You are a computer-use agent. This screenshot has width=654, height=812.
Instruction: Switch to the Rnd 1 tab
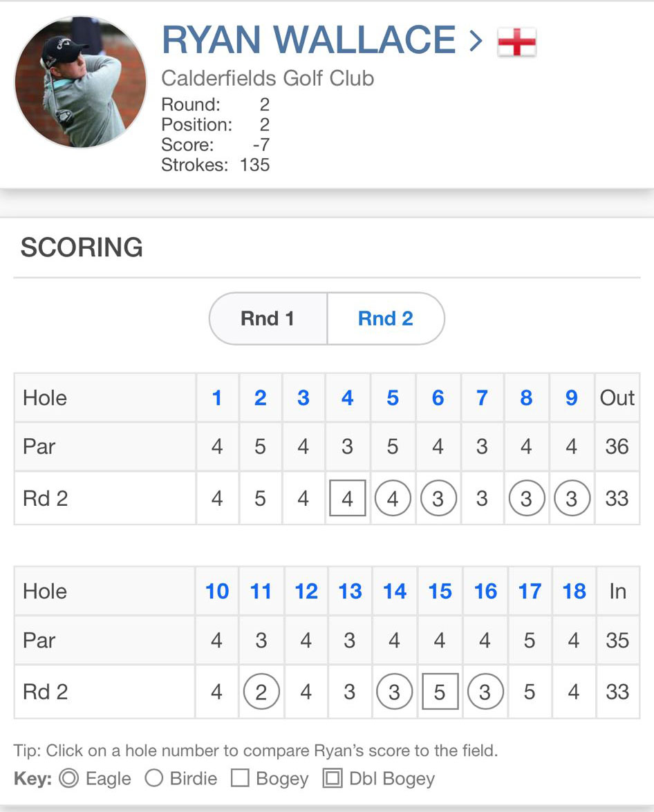coord(268,319)
